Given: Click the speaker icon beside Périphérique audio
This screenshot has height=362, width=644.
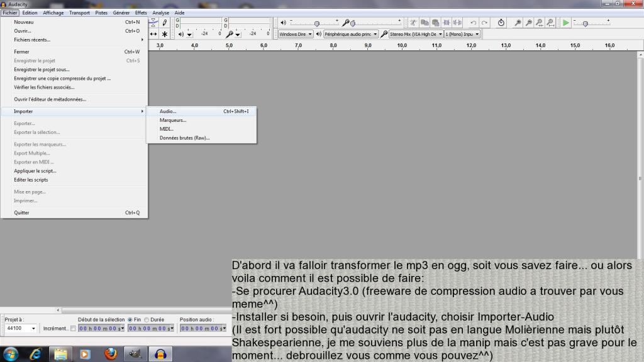Looking at the screenshot, I should point(319,34).
